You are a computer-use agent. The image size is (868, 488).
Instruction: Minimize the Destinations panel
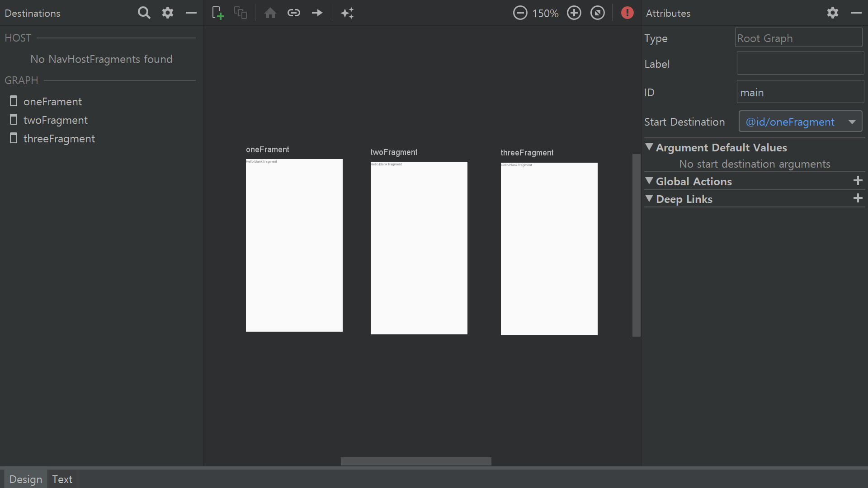pyautogui.click(x=191, y=13)
